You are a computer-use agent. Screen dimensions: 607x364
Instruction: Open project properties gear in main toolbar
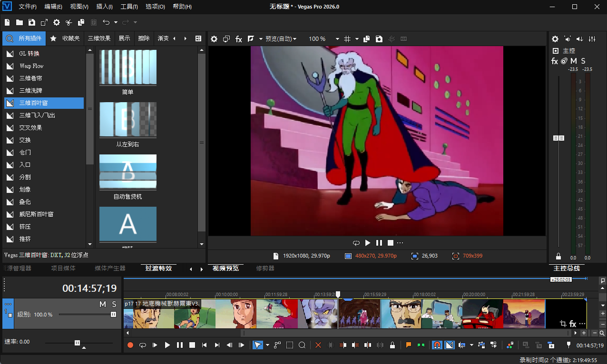(57, 22)
